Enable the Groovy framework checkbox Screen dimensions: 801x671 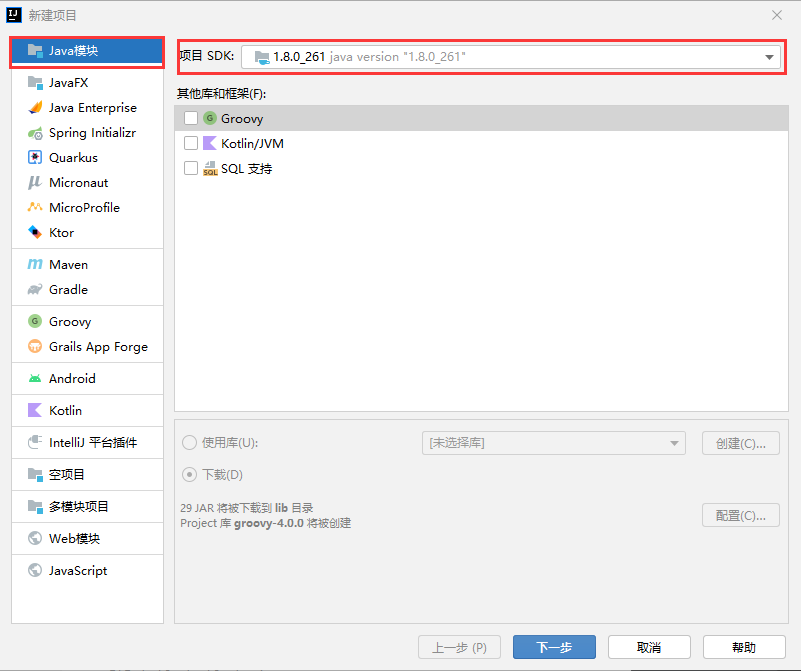pos(191,118)
